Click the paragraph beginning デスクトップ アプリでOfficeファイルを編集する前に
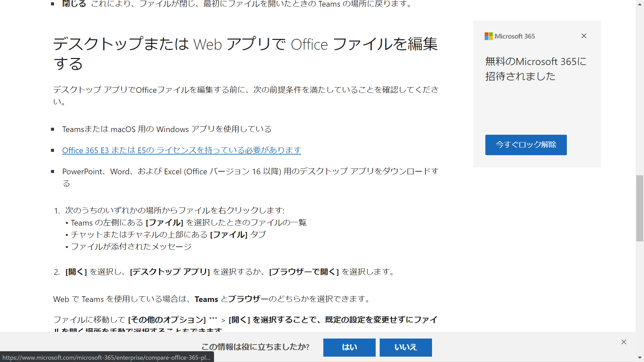Viewport: 644px width, 362px height. pyautogui.click(x=246, y=96)
